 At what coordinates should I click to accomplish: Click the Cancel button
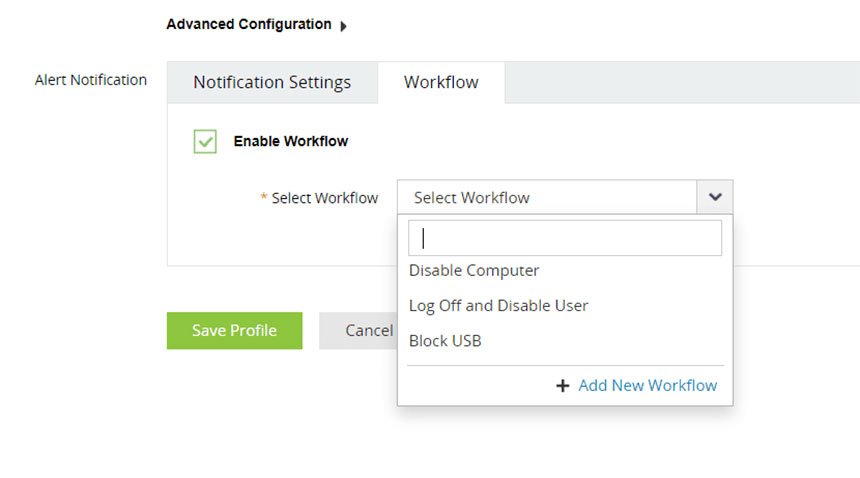[358, 330]
